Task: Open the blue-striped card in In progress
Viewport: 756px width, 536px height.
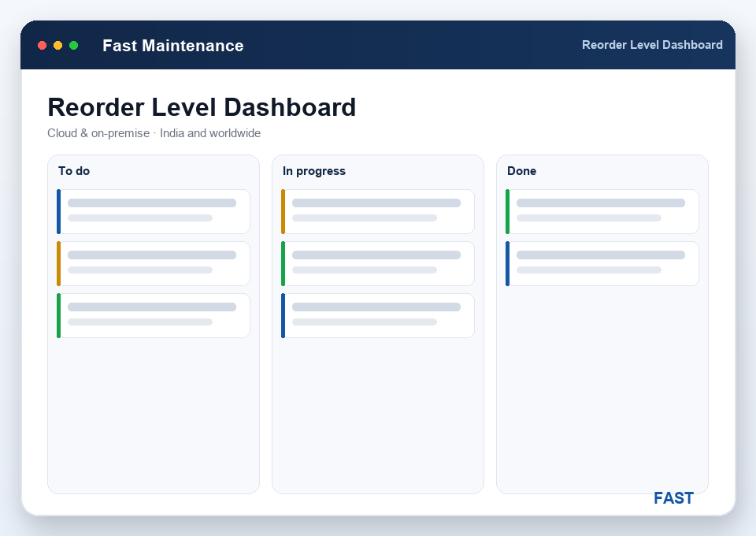Action: point(378,315)
